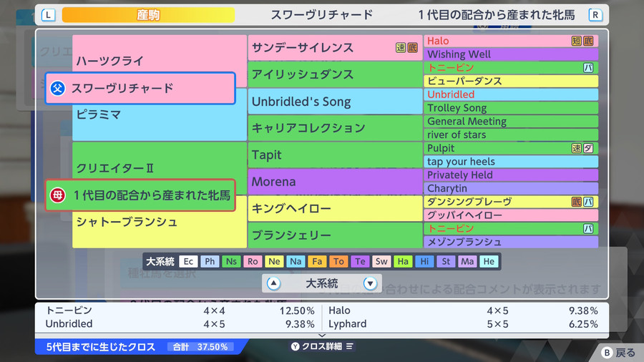Image resolution: width=644 pixels, height=362 pixels.
Task: Click the Lyphard 5×5 cross row
Action: point(463,324)
